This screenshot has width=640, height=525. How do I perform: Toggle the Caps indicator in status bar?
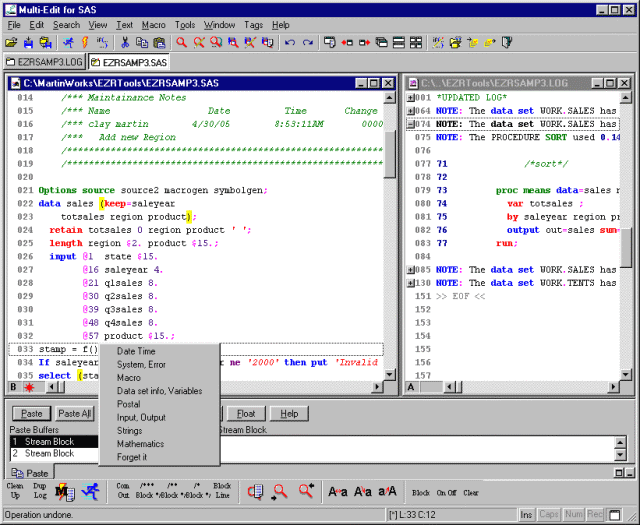[550, 515]
